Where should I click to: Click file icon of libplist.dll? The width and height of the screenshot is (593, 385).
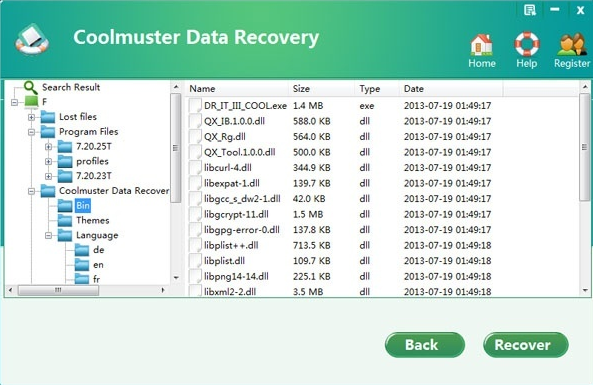pyautogui.click(x=195, y=261)
